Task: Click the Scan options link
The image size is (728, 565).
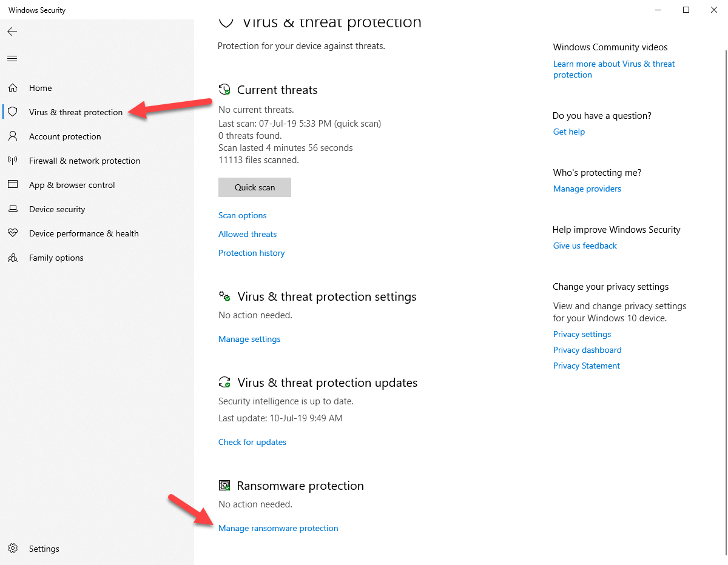Action: click(242, 215)
